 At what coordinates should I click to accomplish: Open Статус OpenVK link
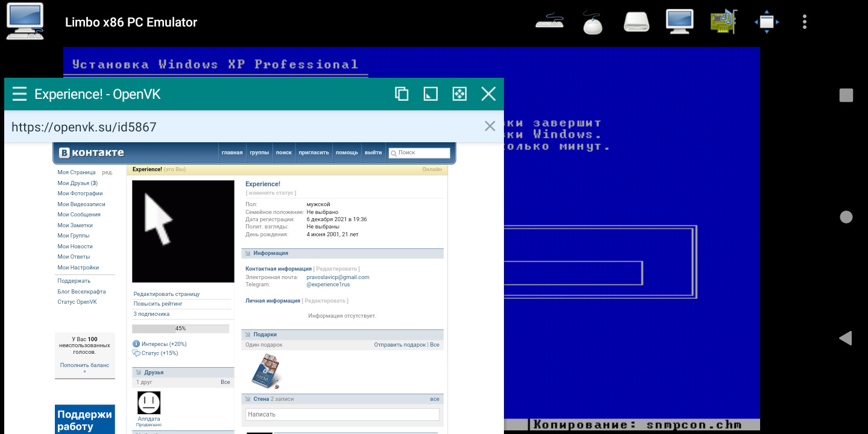coord(77,302)
